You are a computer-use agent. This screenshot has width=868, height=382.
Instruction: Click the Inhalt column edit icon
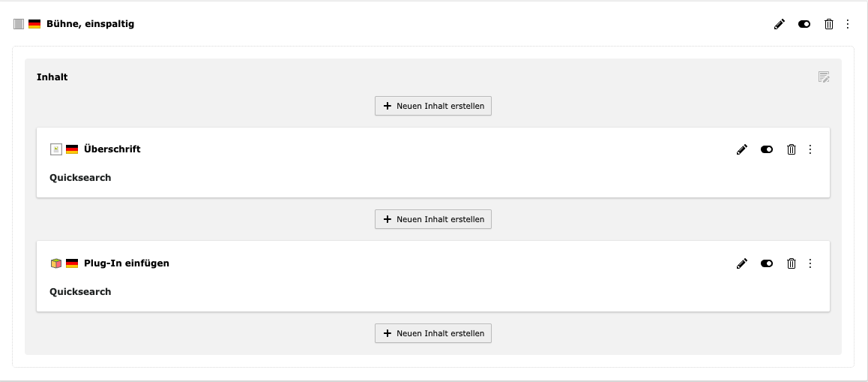pos(824,77)
